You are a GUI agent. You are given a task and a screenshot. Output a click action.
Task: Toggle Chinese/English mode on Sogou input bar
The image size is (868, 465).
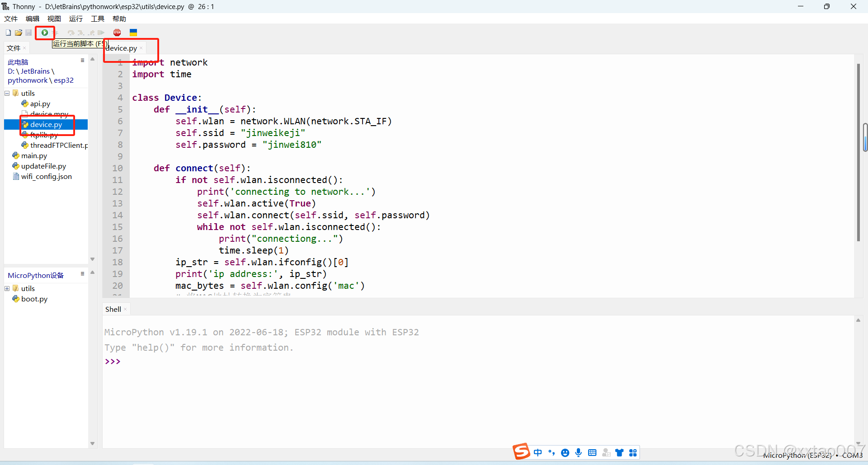click(x=538, y=452)
